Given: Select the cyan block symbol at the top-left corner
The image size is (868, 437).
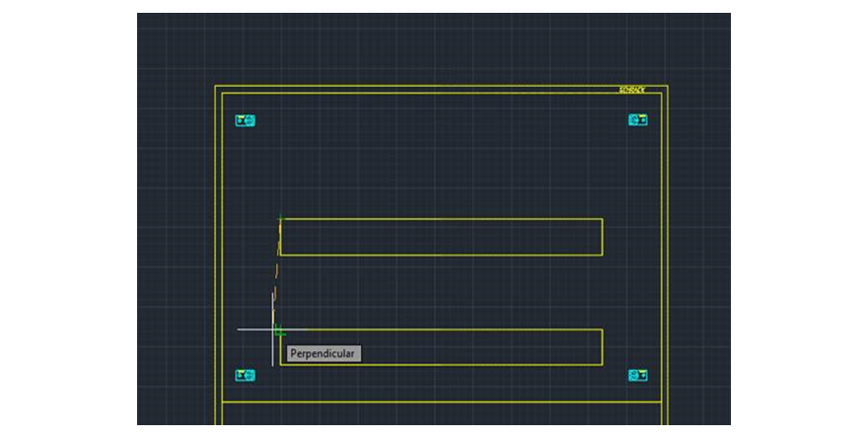Looking at the screenshot, I should coord(246,120).
